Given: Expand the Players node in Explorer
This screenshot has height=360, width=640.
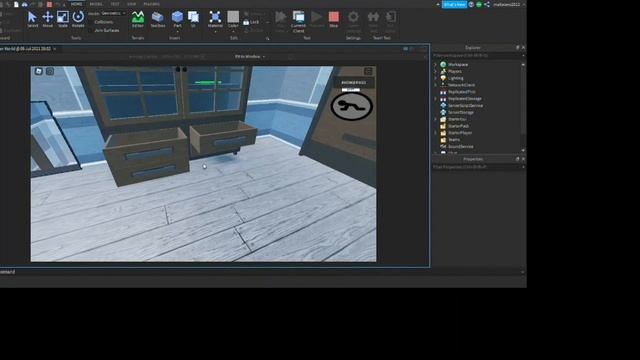Looking at the screenshot, I should (436, 71).
